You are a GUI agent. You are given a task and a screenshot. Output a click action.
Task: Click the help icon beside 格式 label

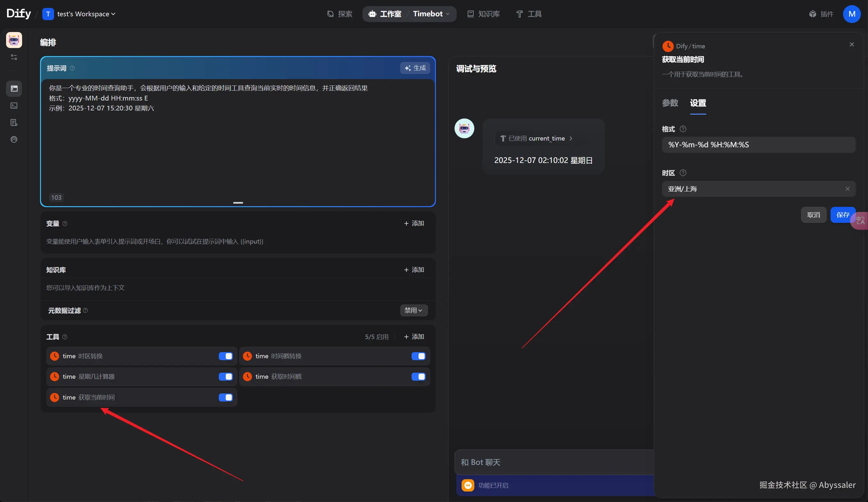(683, 129)
